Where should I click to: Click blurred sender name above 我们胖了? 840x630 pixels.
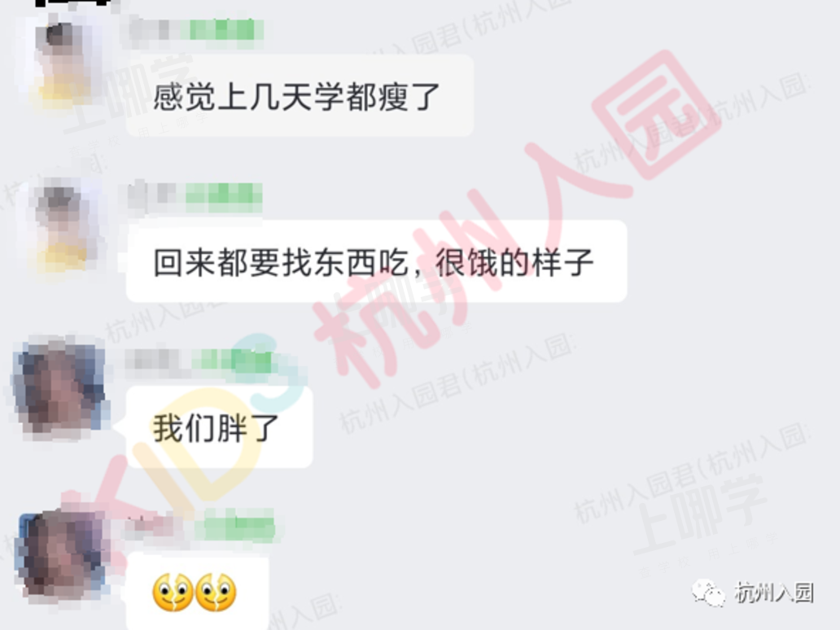coord(199,360)
